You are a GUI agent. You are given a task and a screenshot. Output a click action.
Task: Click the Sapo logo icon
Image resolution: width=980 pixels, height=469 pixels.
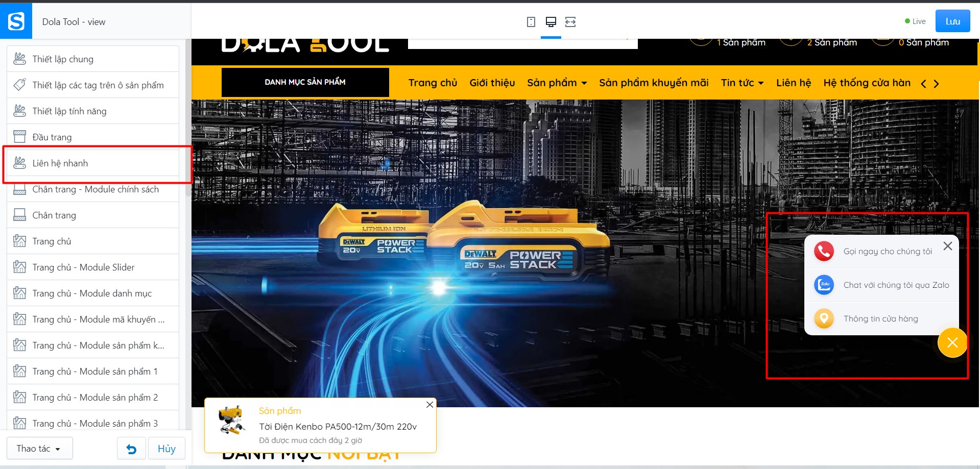(16, 21)
